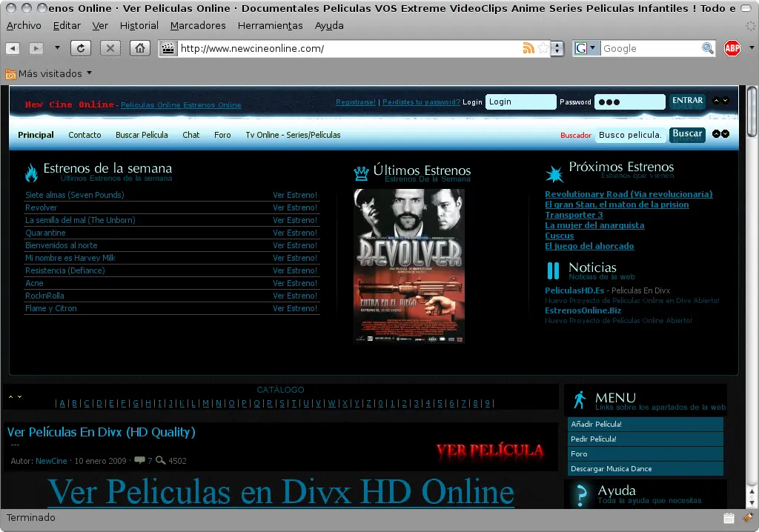The width and height of the screenshot is (759, 532).
Task: Click into the Google search field
Action: pos(651,48)
